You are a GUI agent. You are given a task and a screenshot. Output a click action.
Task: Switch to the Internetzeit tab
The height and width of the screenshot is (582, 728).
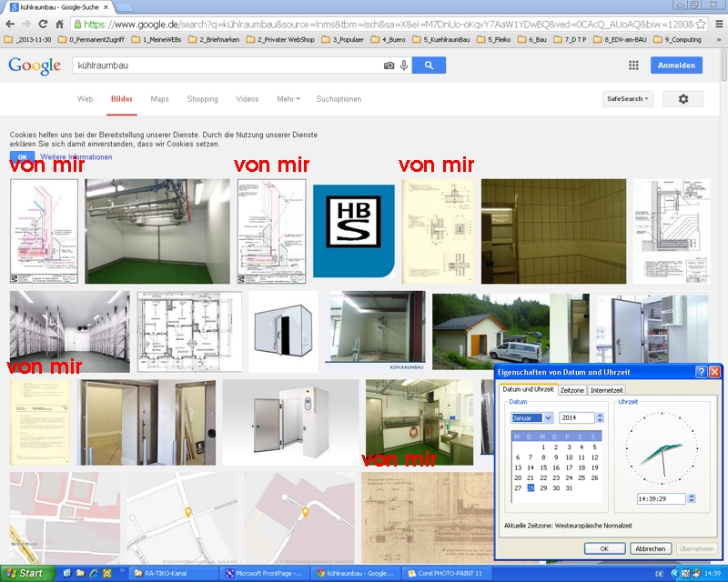point(607,390)
